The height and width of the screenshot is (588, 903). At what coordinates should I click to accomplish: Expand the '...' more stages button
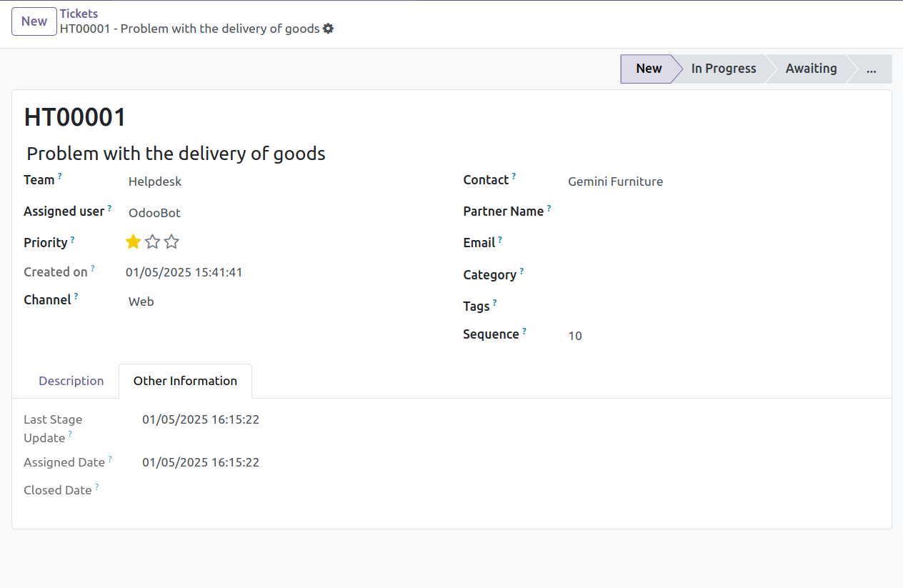point(871,69)
